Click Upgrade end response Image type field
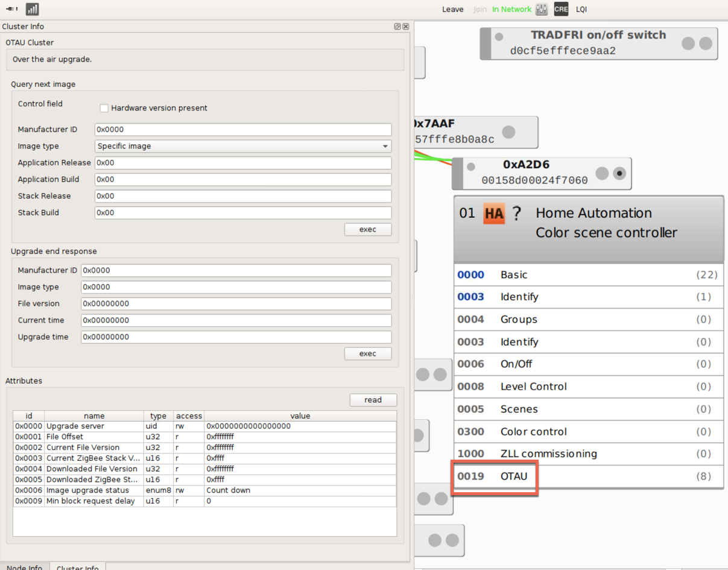Image resolution: width=728 pixels, height=570 pixels. pyautogui.click(x=236, y=287)
